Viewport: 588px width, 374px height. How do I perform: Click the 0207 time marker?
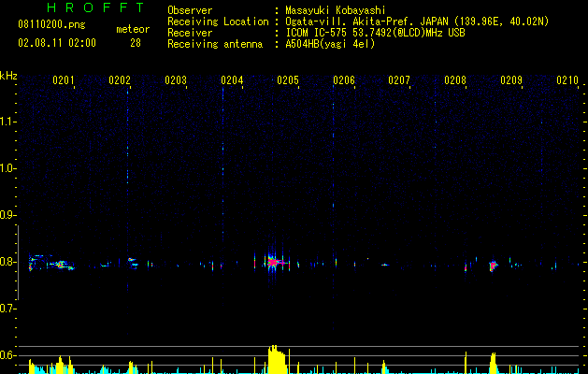point(399,80)
